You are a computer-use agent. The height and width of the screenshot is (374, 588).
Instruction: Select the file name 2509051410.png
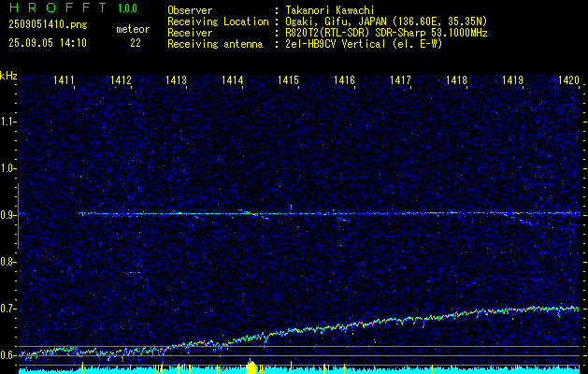(48, 24)
